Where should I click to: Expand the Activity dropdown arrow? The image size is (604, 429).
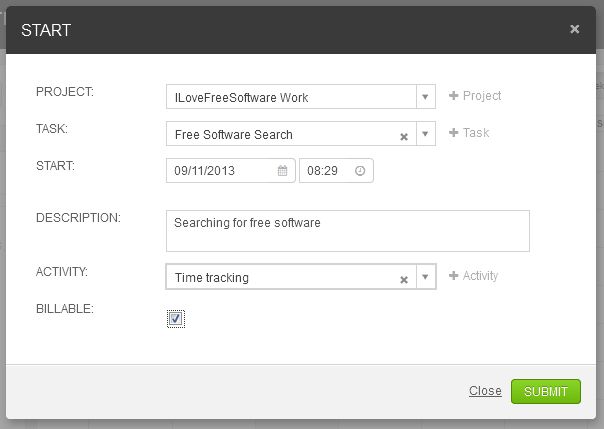tap(425, 277)
